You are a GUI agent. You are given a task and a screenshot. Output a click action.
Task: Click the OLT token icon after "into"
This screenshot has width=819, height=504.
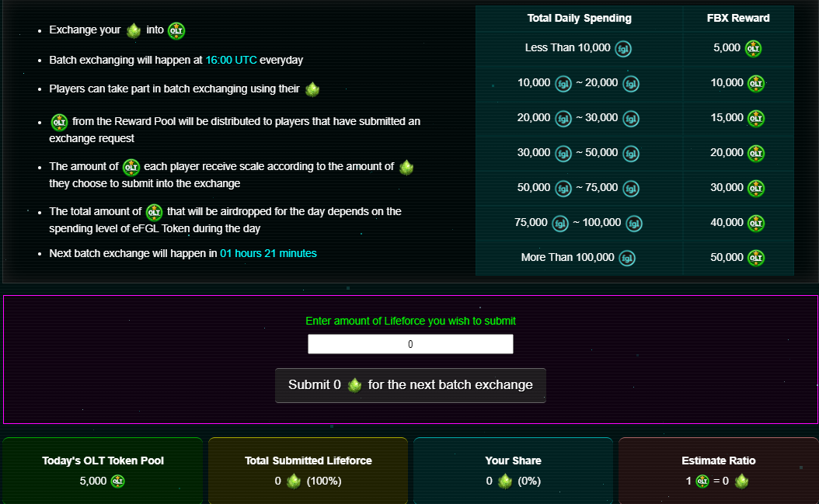[176, 30]
